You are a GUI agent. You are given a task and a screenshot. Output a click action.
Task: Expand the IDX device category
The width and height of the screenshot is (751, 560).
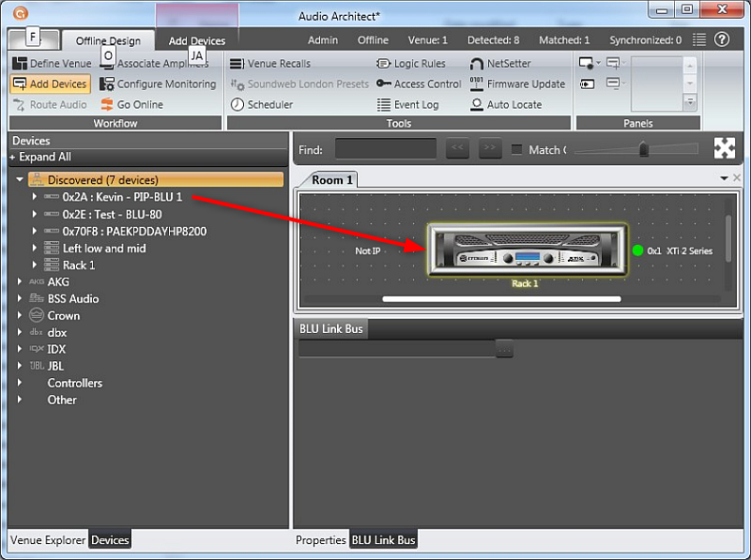coord(19,349)
